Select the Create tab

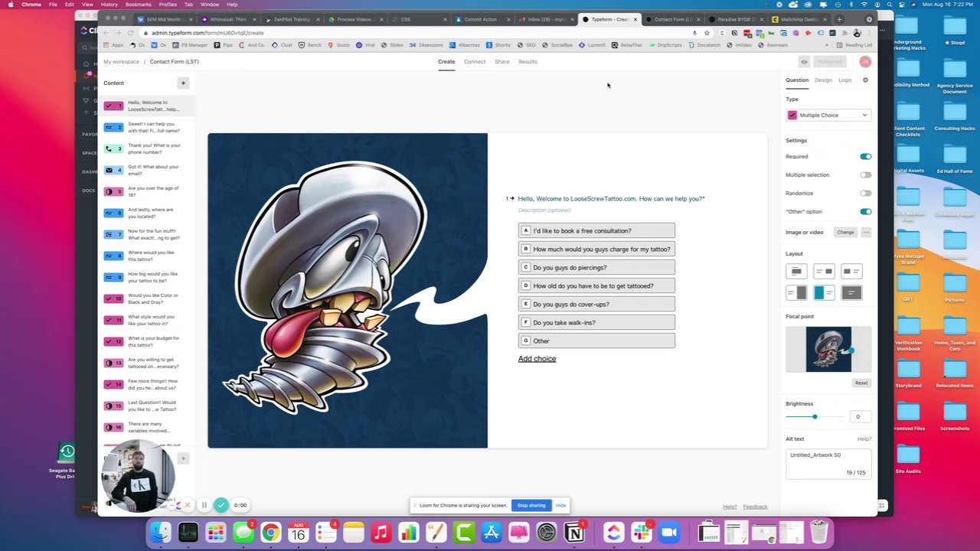coord(446,61)
